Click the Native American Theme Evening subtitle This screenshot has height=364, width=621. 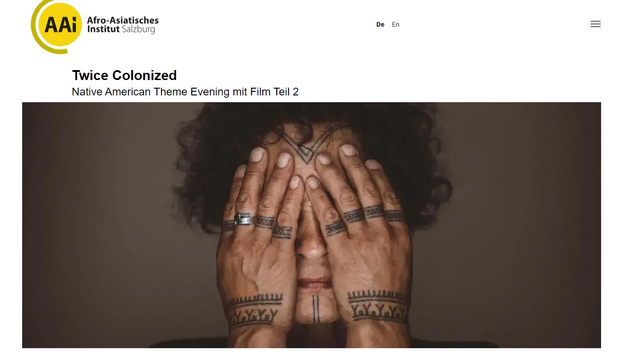coord(185,92)
